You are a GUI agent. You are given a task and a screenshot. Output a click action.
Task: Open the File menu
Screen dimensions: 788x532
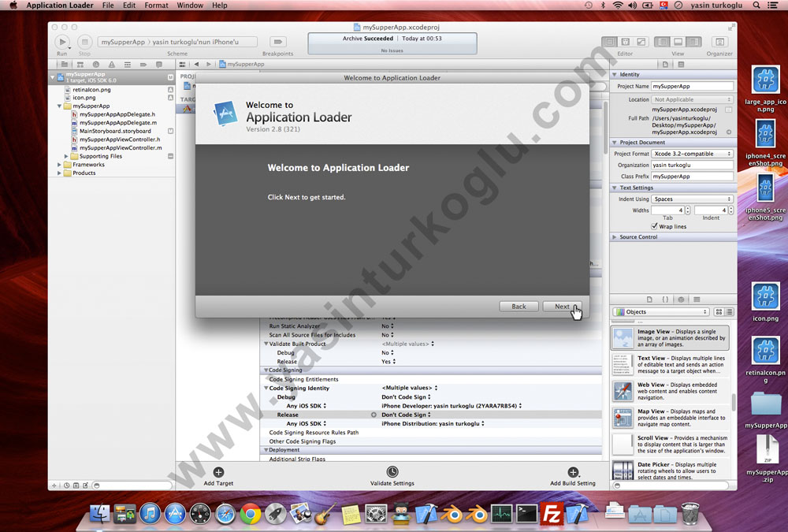[108, 5]
